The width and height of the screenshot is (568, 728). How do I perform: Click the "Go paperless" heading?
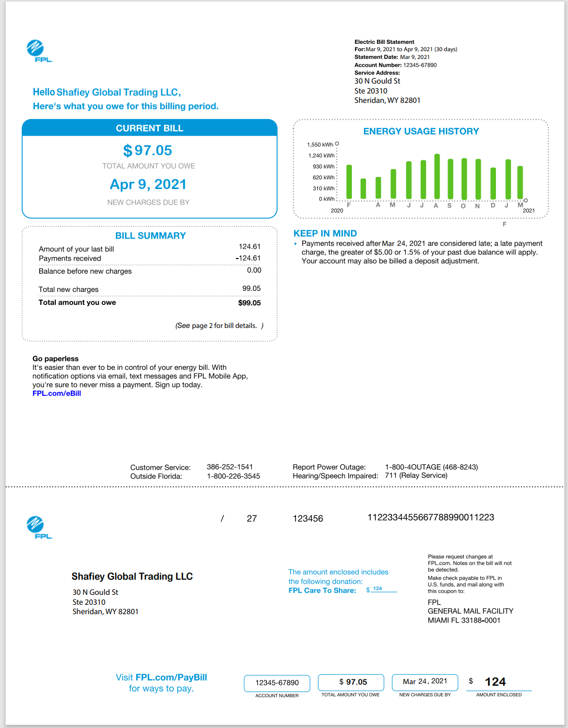[x=55, y=359]
